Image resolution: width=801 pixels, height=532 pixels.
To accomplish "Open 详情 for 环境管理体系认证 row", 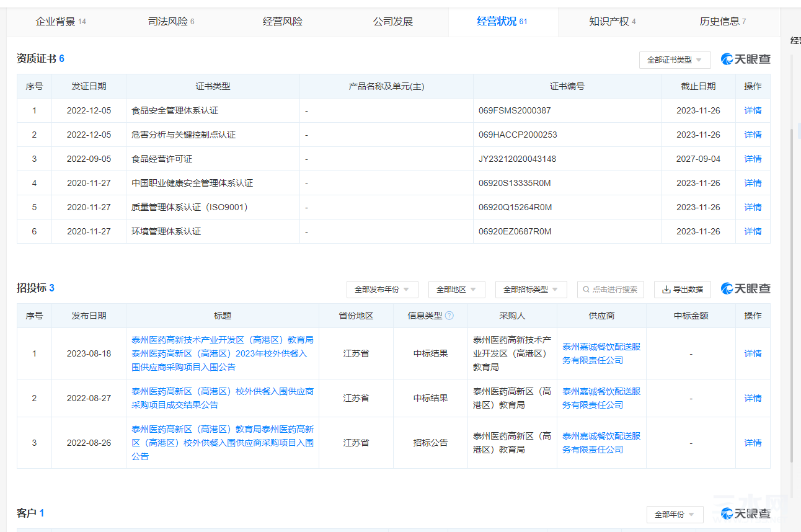I will 753,231.
